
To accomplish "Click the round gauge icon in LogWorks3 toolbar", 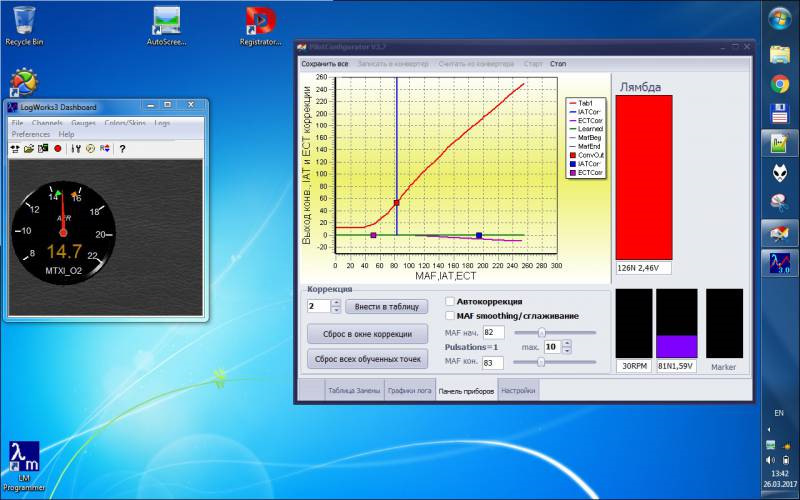I will click(x=90, y=148).
